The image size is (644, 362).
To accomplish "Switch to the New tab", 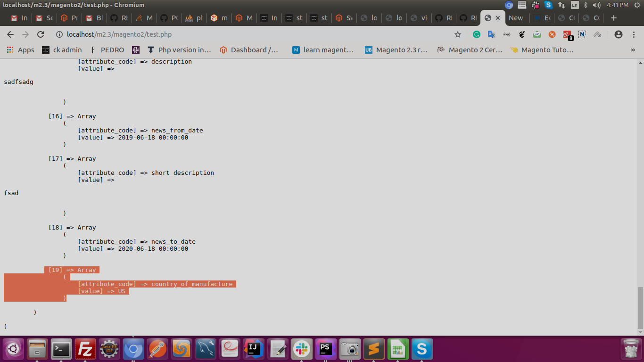I will pyautogui.click(x=516, y=18).
